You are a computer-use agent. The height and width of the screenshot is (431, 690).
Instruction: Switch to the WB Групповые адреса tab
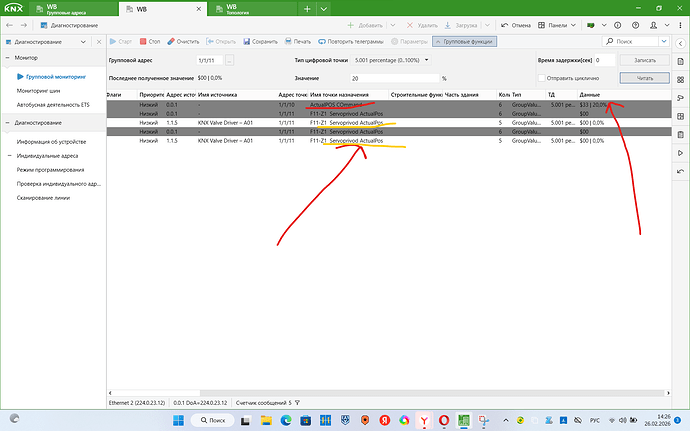pyautogui.click(x=73, y=9)
